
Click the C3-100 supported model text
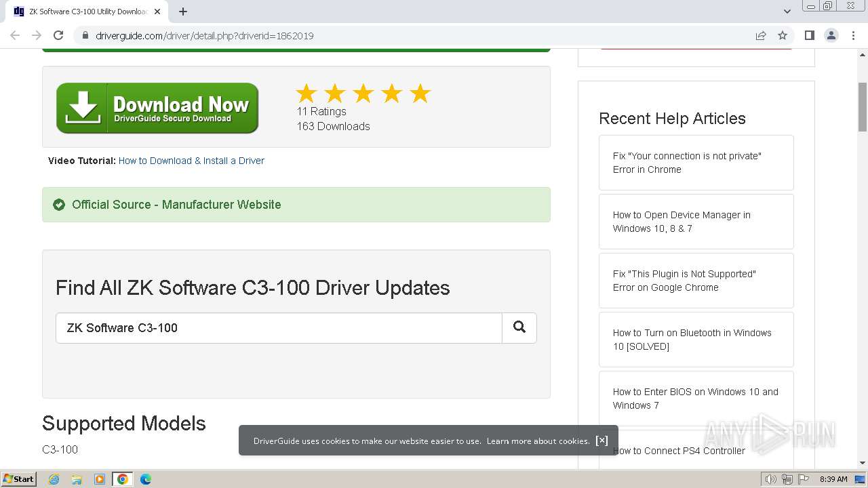[x=60, y=449]
